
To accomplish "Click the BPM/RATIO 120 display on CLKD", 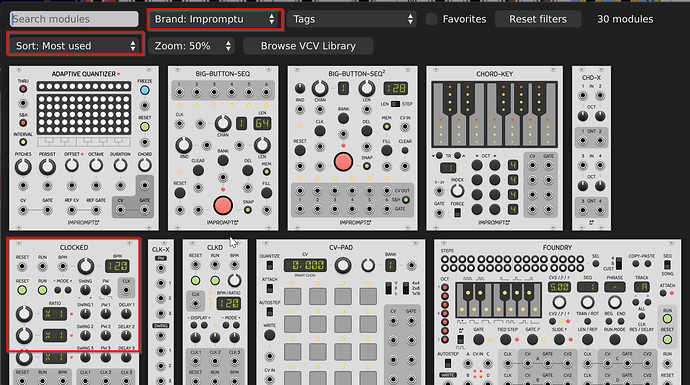I will pos(228,303).
